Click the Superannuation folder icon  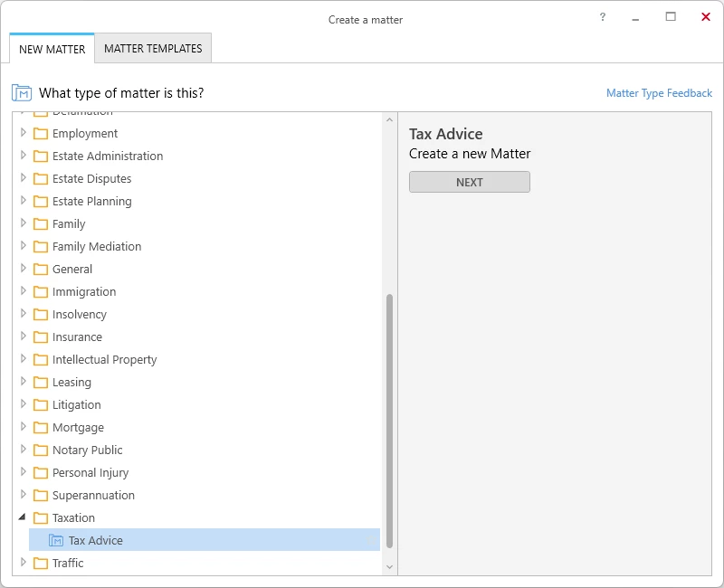pyautogui.click(x=41, y=495)
